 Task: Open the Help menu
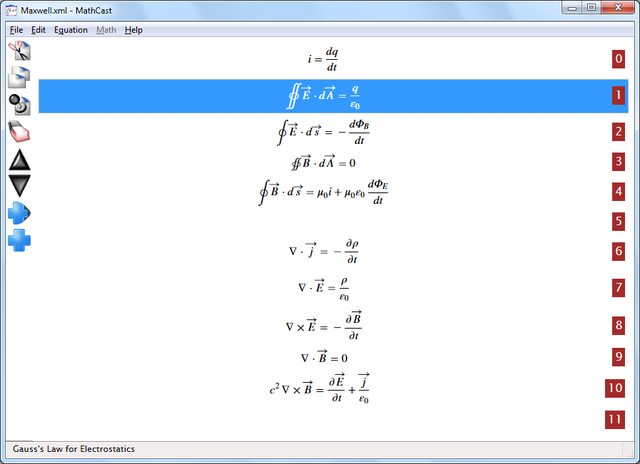(x=133, y=30)
